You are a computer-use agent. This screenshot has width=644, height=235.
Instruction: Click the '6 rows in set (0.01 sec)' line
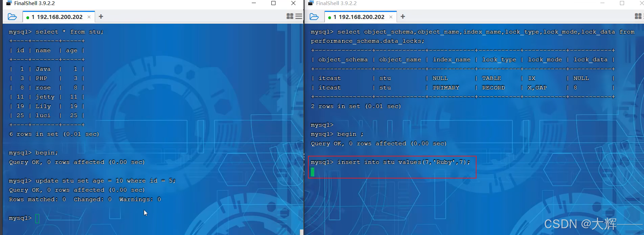(x=54, y=134)
